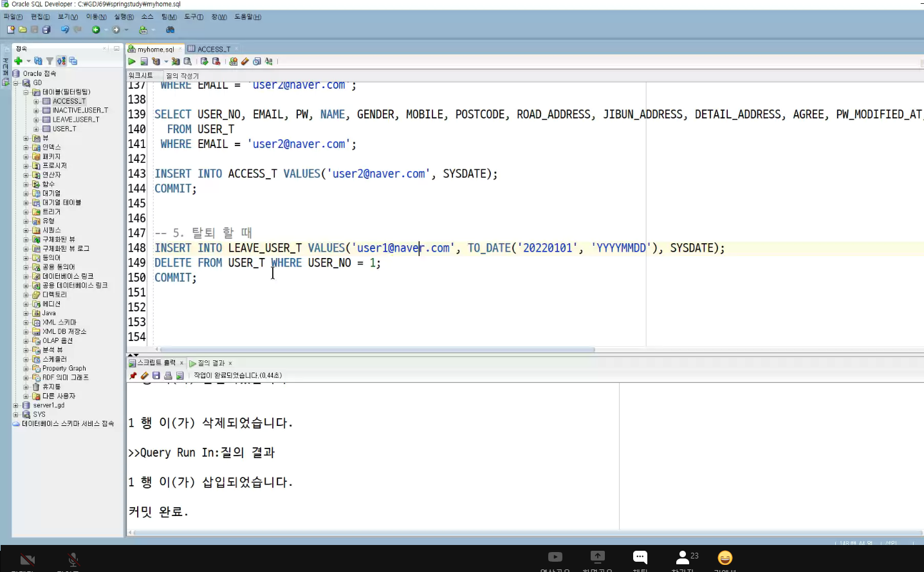Click the New file icon in main toolbar

pos(10,30)
